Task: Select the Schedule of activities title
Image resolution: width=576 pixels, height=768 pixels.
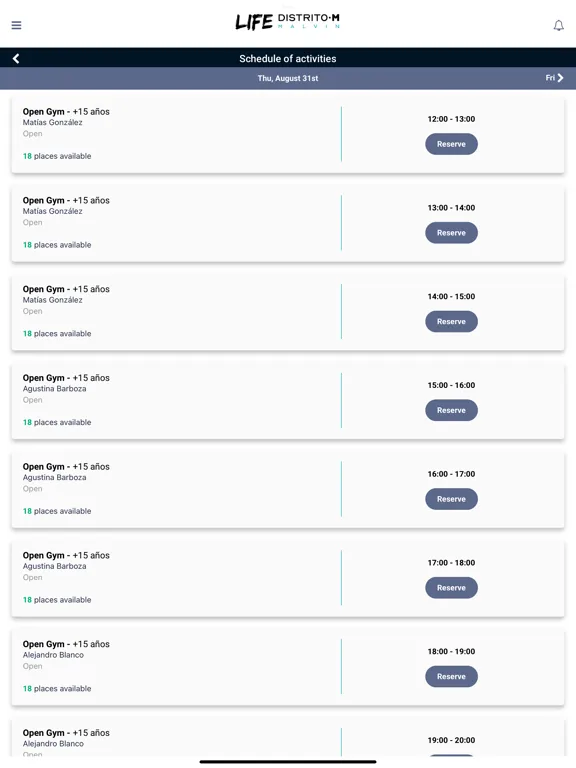Action: 288,59
